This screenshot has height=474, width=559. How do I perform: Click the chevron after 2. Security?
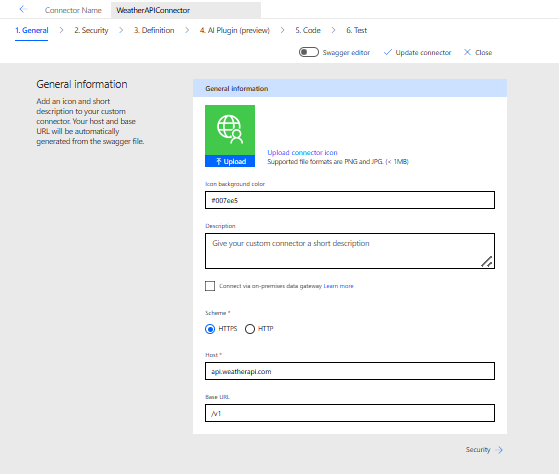tap(121, 30)
